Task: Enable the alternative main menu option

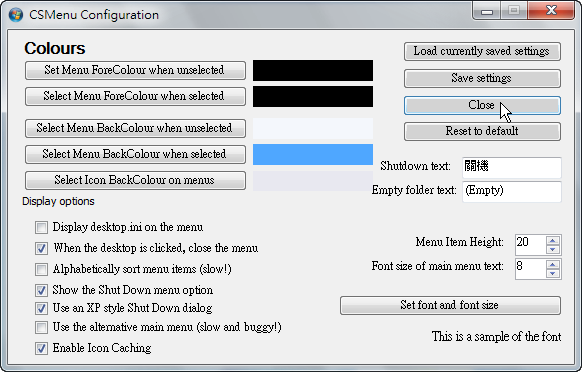Action: [41, 327]
